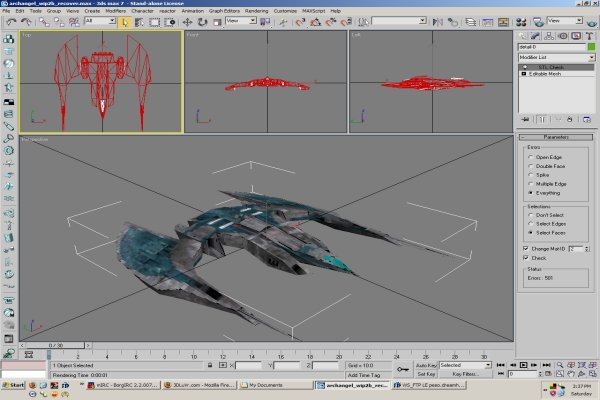Activate the Select and Move tool
600x400 pixels.
[187, 22]
